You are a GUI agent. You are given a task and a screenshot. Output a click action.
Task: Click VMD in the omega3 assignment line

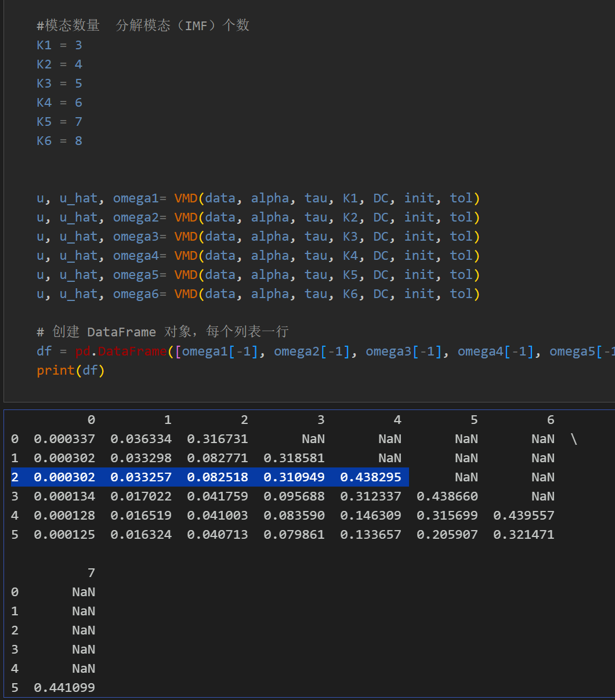click(x=186, y=237)
